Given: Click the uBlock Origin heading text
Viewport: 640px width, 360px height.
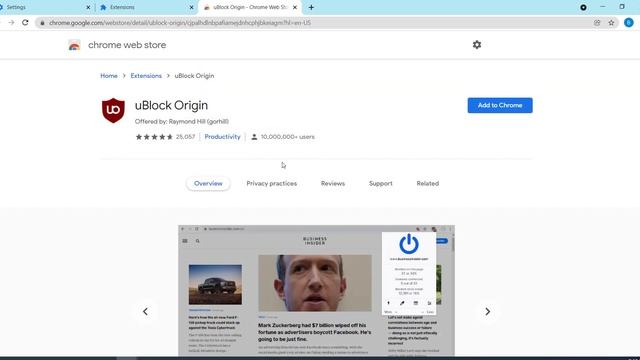Looking at the screenshot, I should pyautogui.click(x=171, y=105).
